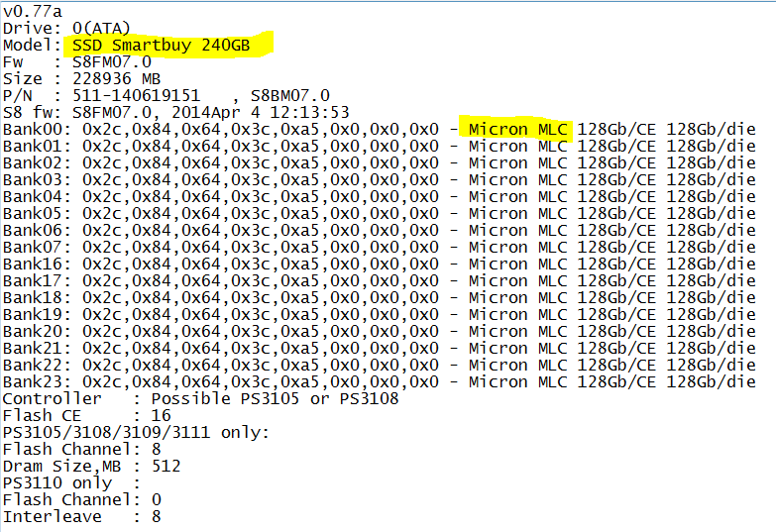This screenshot has width=776, height=532.
Task: Select the Bank23 row label
Action: (x=37, y=381)
